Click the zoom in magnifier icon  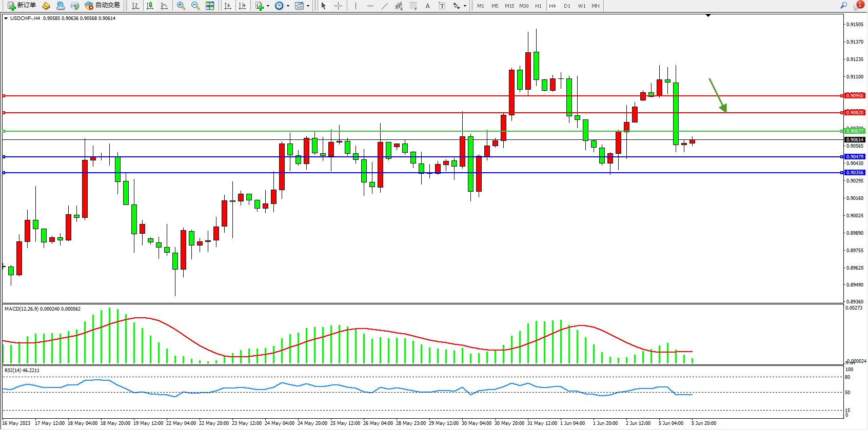[181, 6]
